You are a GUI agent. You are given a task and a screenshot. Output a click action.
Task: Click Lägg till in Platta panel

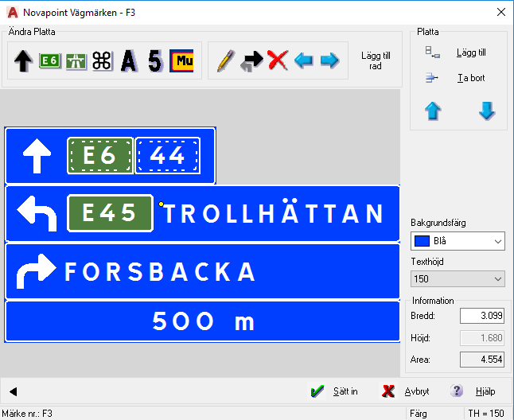click(471, 52)
